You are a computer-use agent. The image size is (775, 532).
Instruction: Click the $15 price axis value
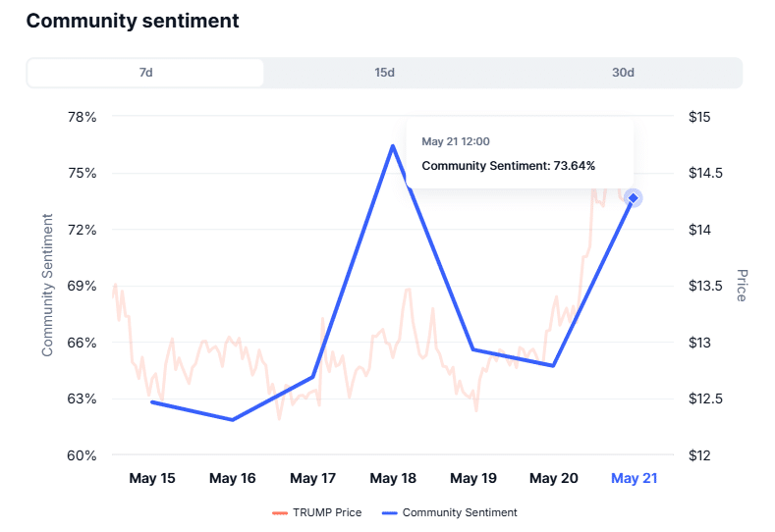click(x=699, y=117)
